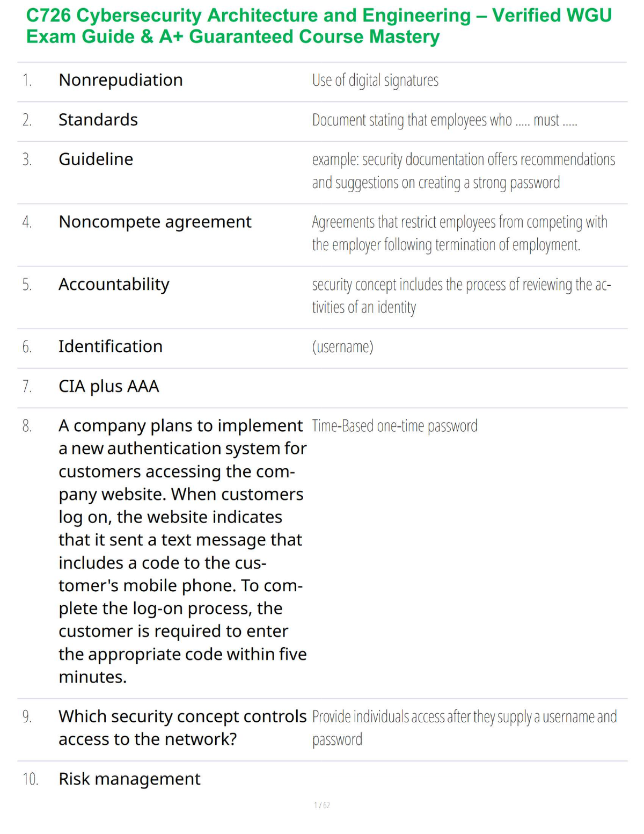Click the green document title heading
This screenshot has height=834, width=644.
pyautogui.click(x=319, y=26)
